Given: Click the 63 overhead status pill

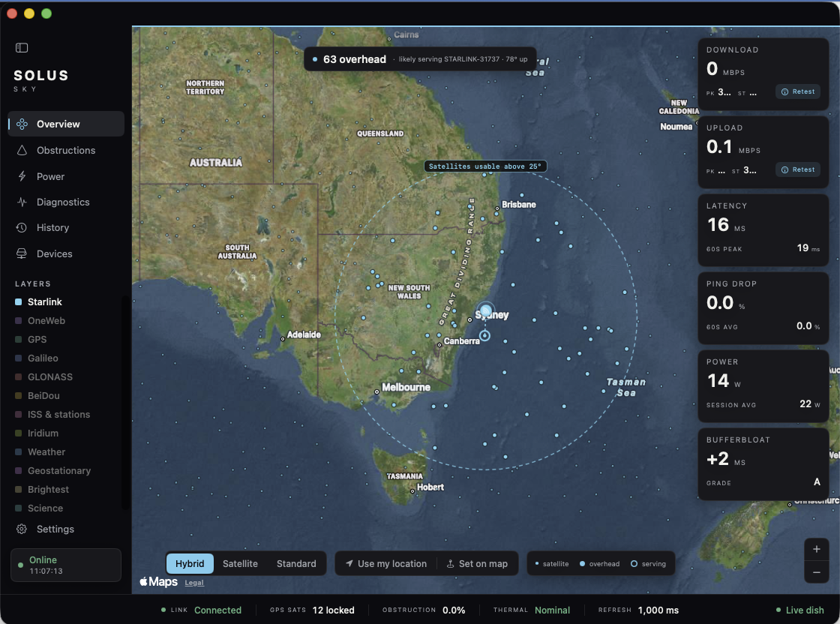Looking at the screenshot, I should coord(421,59).
